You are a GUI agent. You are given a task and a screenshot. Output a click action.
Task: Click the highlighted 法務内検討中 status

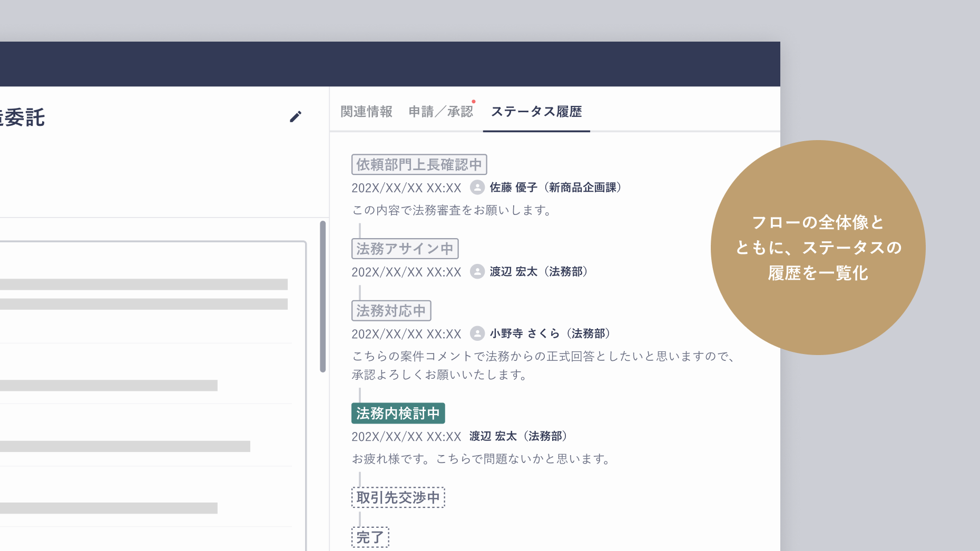pyautogui.click(x=398, y=414)
